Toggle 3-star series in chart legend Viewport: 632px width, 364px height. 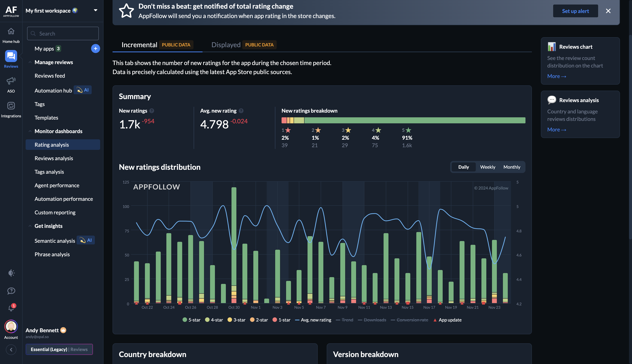point(236,320)
